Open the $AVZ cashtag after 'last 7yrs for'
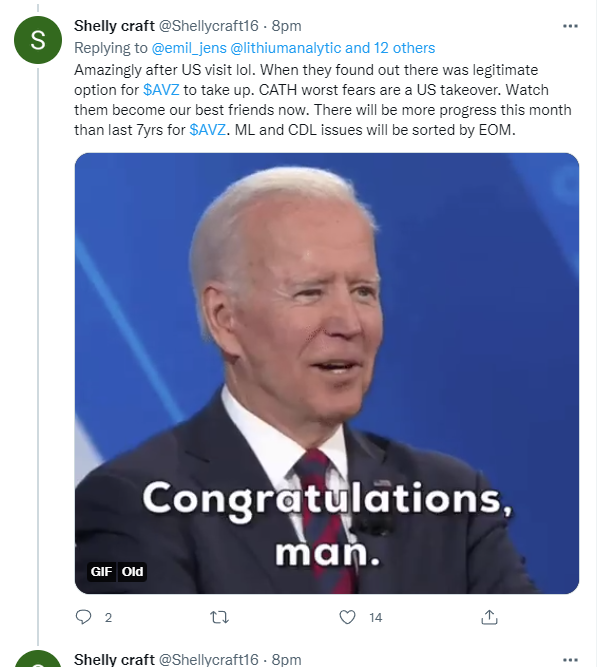Viewport: 613px width, 667px height. click(207, 132)
